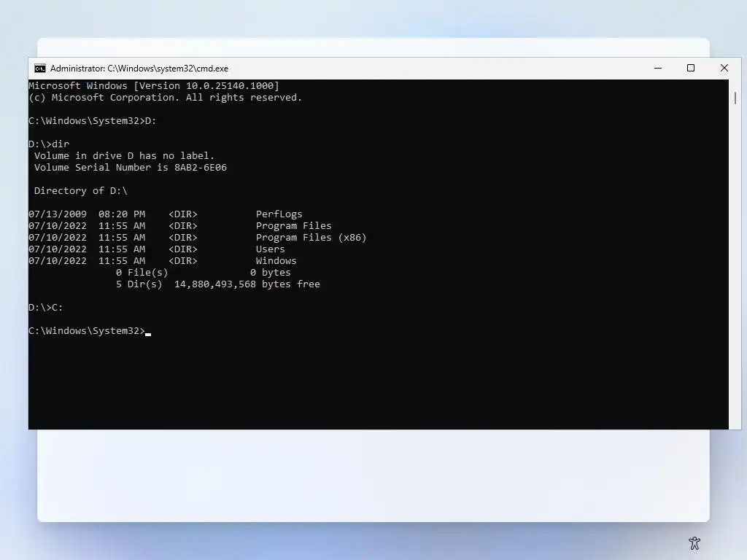Click the 'Users' directory entry
Image resolution: width=747 pixels, height=560 pixels.
[270, 249]
